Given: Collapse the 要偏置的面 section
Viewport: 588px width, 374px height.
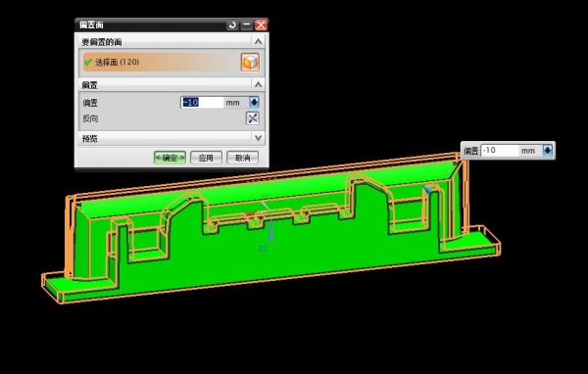Looking at the screenshot, I should pos(258,41).
